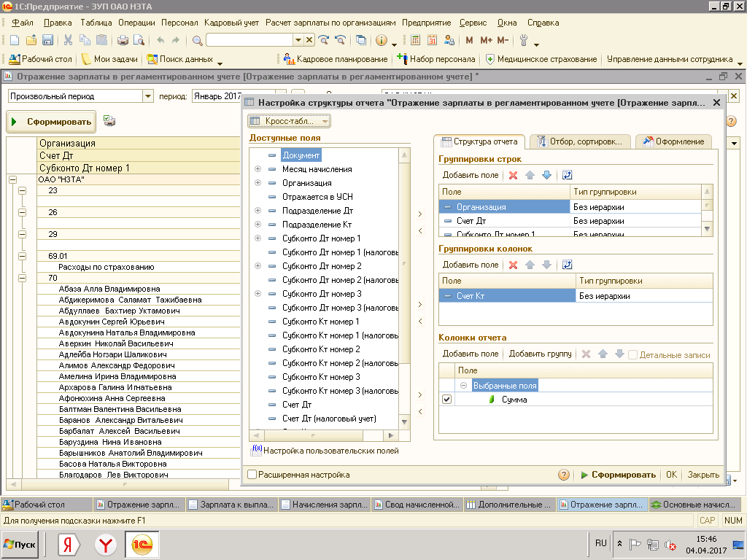This screenshot has height=560, width=747.
Task: Open the Расчет зарплаты по организациям menu
Action: point(330,23)
